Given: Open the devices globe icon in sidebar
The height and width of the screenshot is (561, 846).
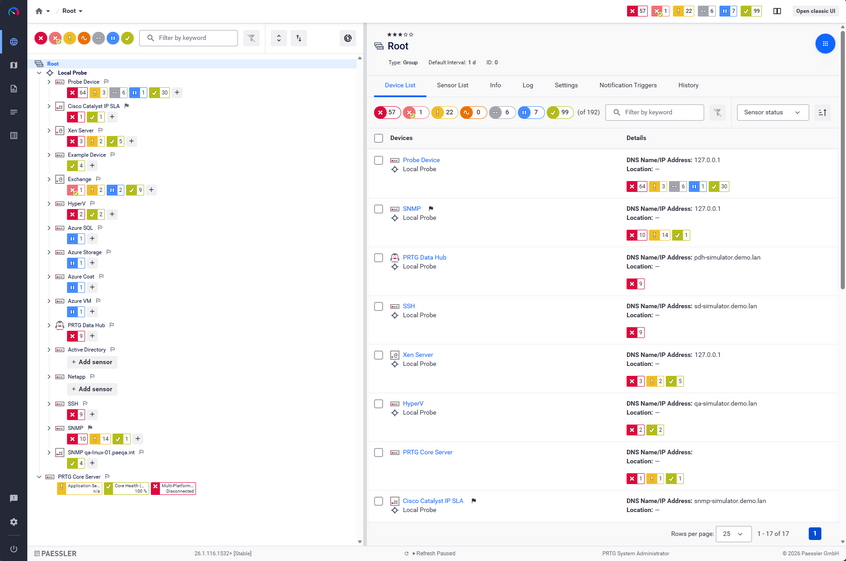Looking at the screenshot, I should (x=13, y=42).
